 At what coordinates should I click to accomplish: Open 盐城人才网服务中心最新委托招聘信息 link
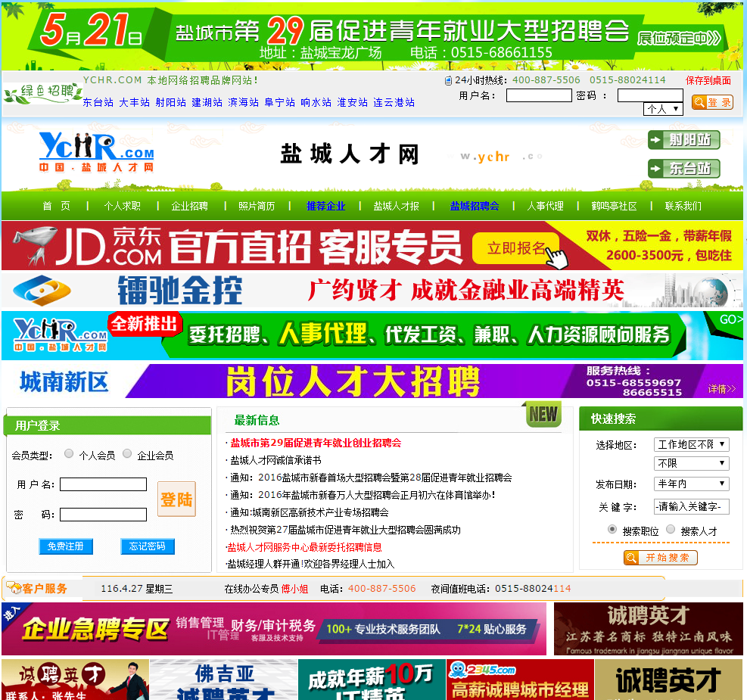coord(305,547)
